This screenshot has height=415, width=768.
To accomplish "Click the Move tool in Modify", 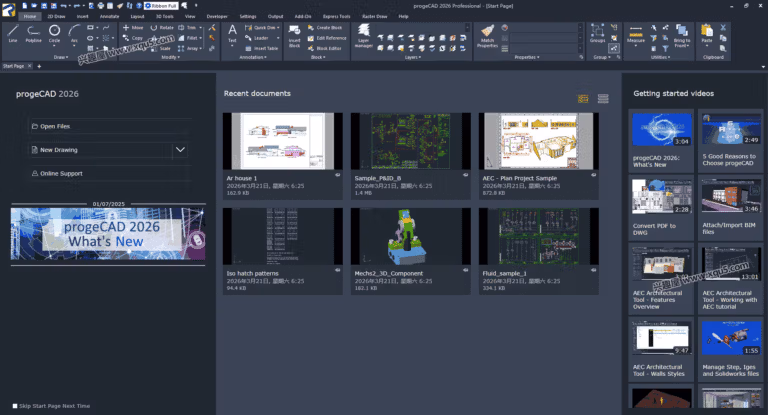I will pos(133,28).
